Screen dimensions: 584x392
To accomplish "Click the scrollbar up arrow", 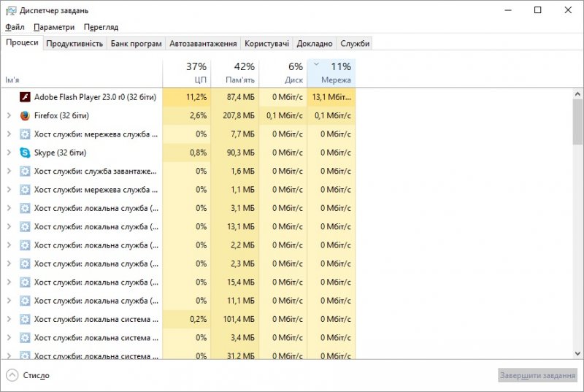I will (x=577, y=94).
